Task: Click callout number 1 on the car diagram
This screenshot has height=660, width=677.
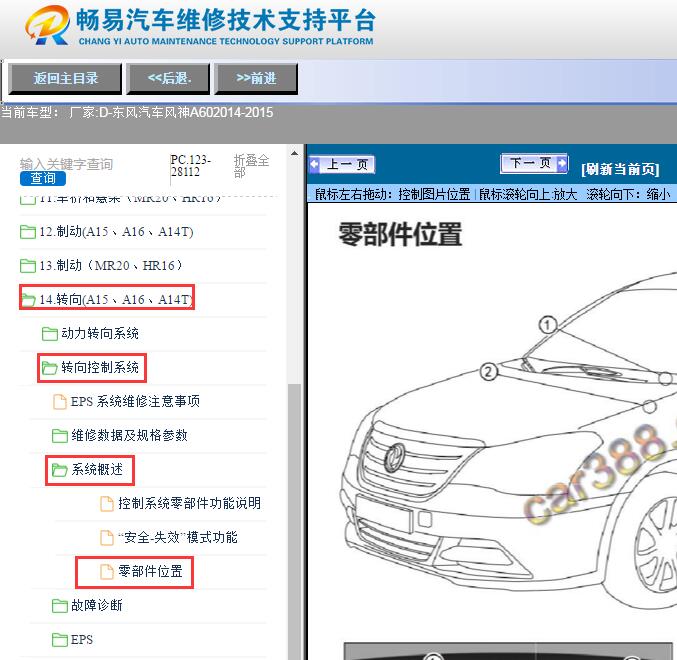Action: 548,325
